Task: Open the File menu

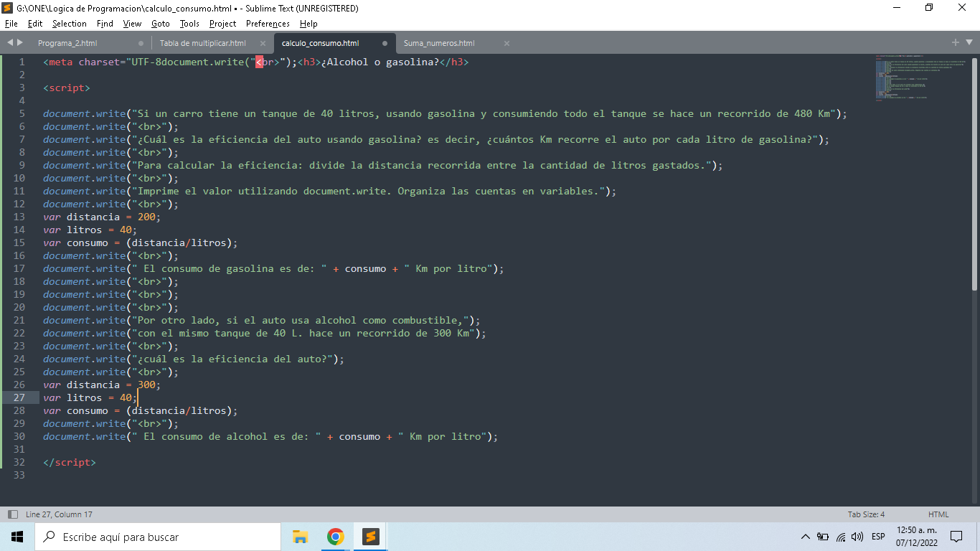Action: (x=11, y=24)
